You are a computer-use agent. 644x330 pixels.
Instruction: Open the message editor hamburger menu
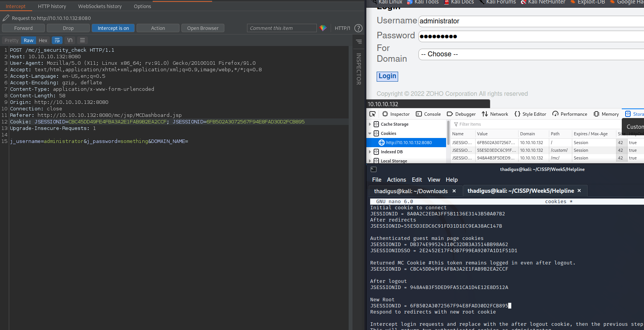(x=82, y=40)
